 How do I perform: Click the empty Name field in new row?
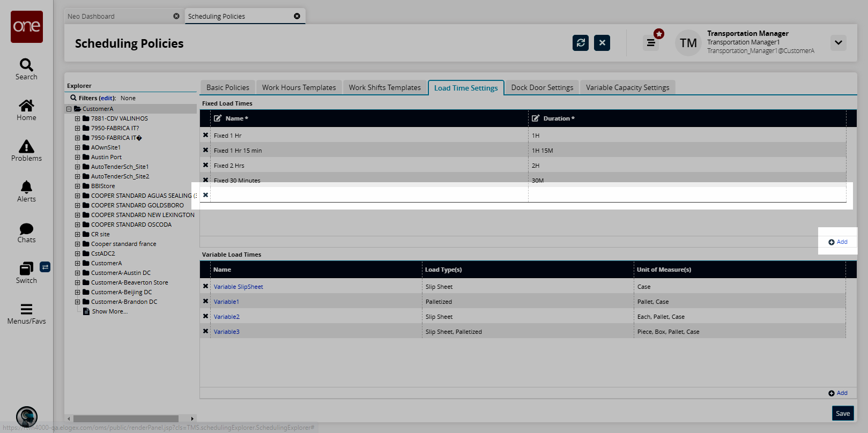click(369, 195)
